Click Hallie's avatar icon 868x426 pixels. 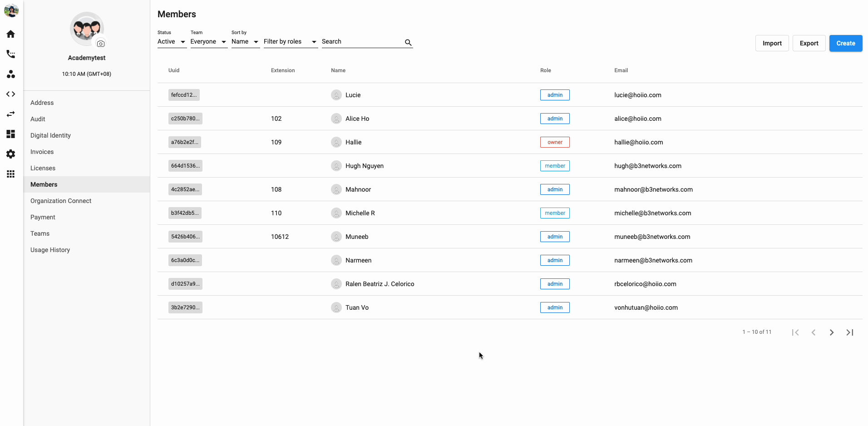point(336,142)
